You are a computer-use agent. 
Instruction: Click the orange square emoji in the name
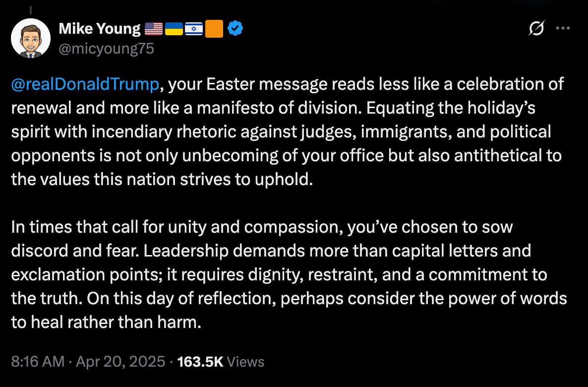pyautogui.click(x=214, y=29)
